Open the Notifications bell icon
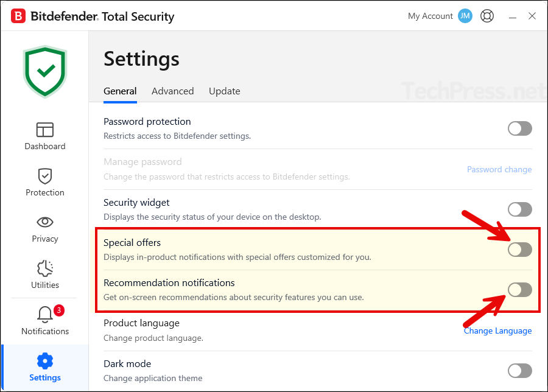 (45, 315)
